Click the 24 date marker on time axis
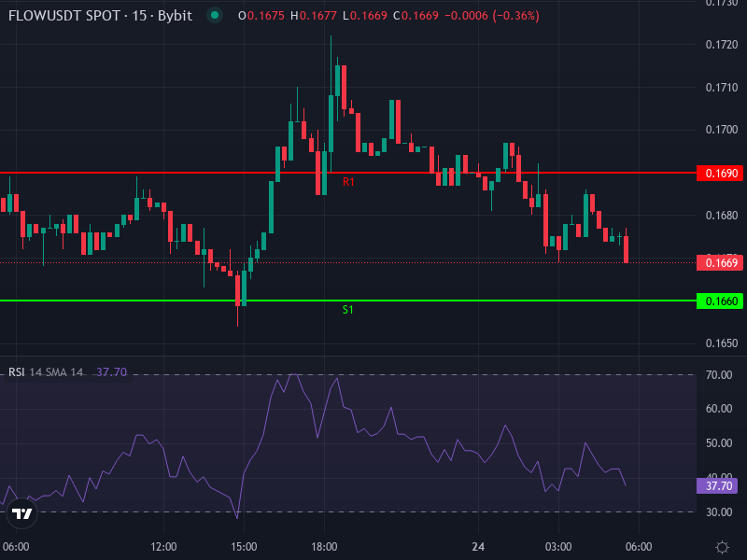 pos(478,548)
